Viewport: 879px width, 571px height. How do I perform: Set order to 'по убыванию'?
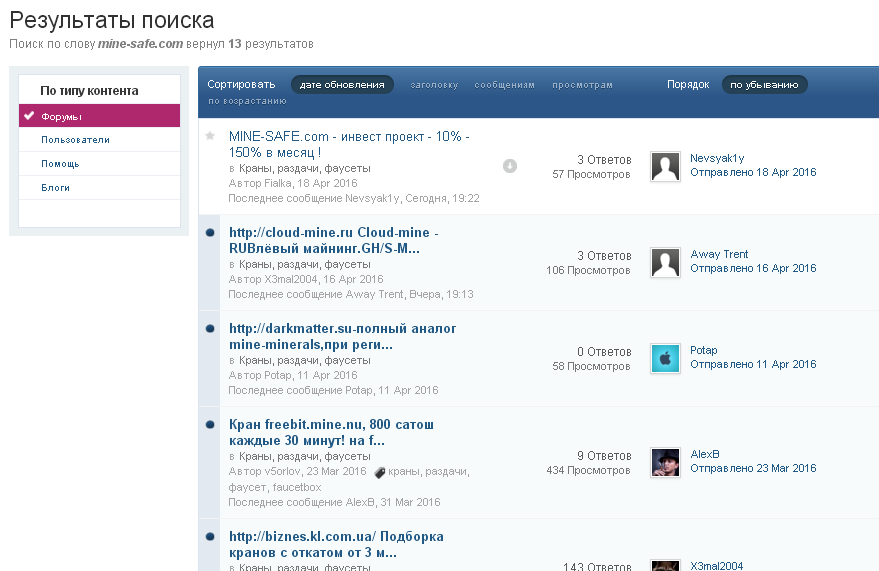(x=764, y=85)
